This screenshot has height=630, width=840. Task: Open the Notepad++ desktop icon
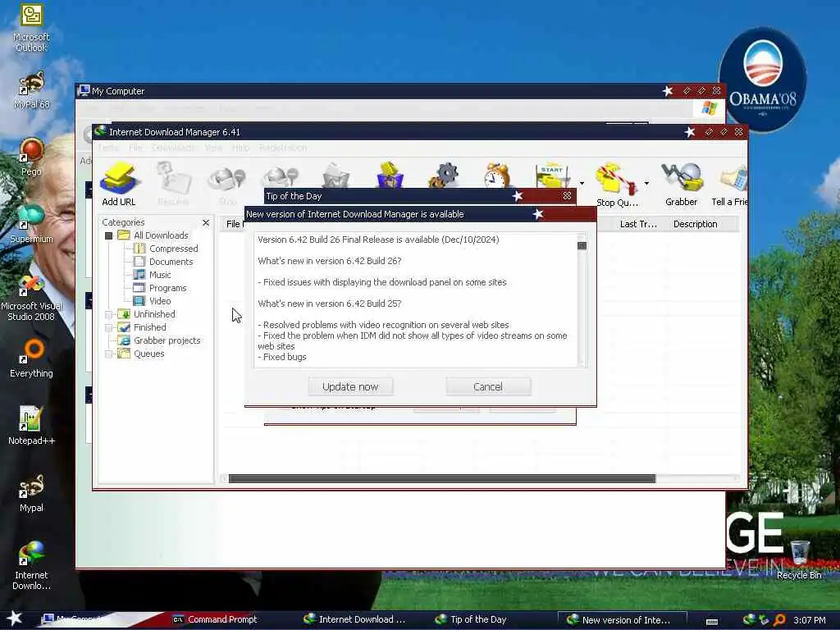[x=31, y=426]
